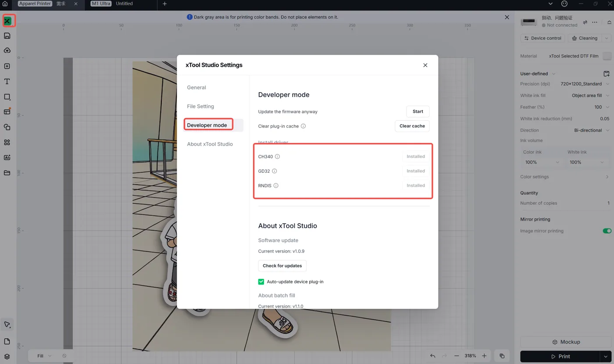The image size is (614, 364).
Task: Select About xTool Studio tab
Action: coord(210,144)
